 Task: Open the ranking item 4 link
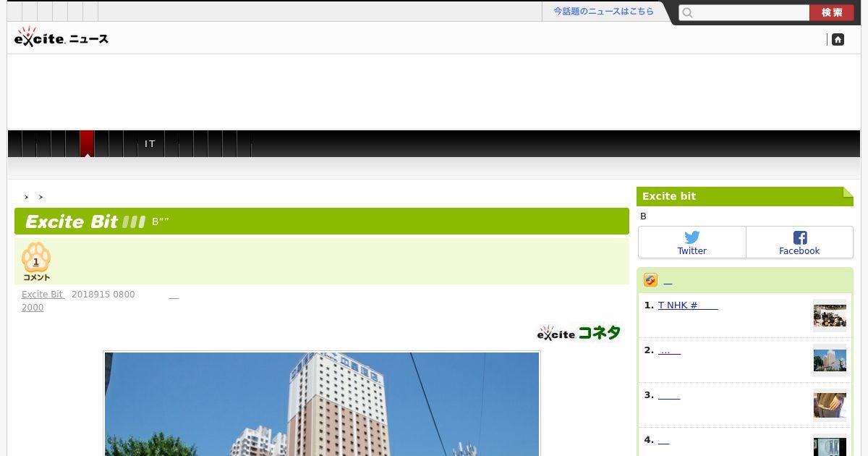tap(664, 440)
